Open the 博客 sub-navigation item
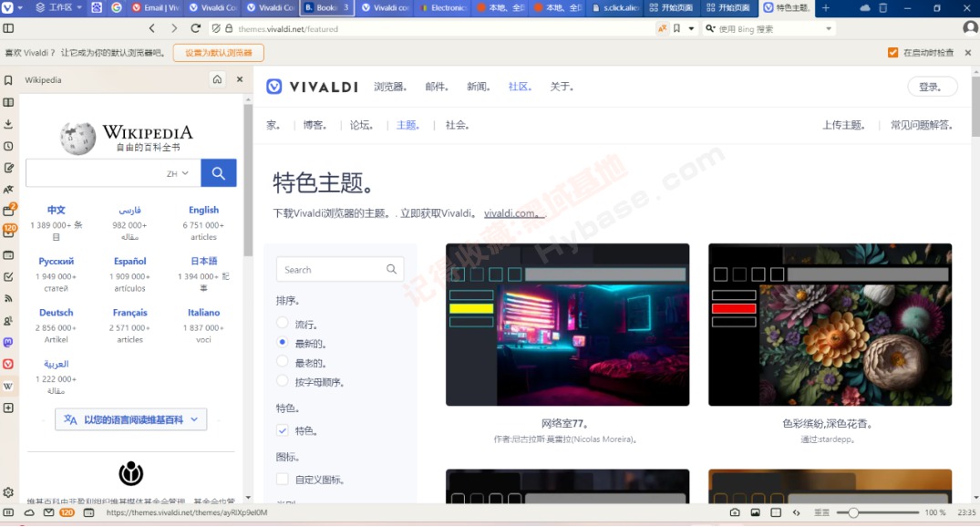This screenshot has height=527, width=980. [315, 125]
